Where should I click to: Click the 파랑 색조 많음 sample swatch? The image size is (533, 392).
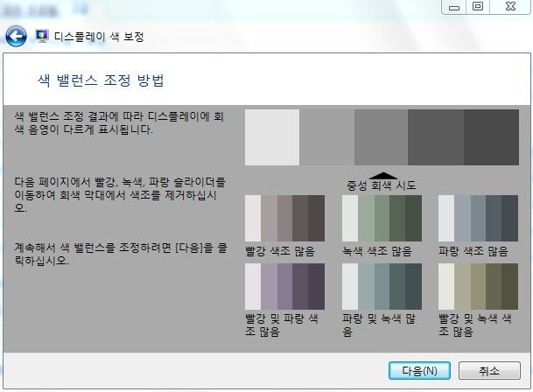coord(478,218)
